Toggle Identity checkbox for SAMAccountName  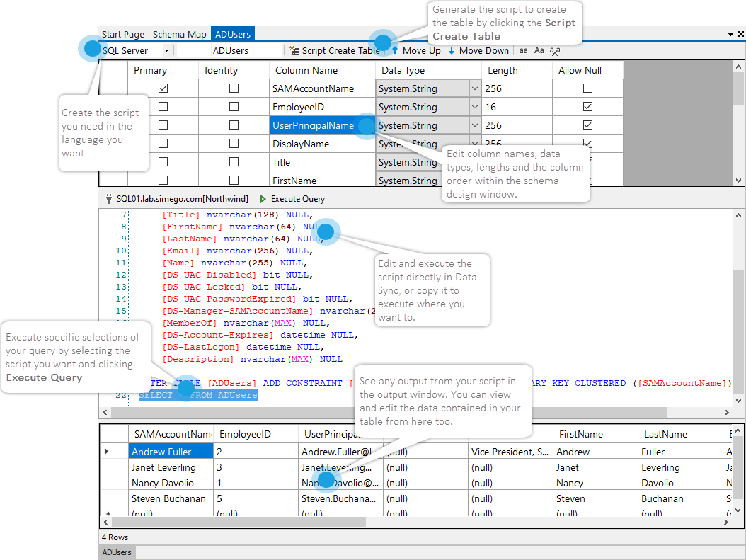[x=234, y=88]
